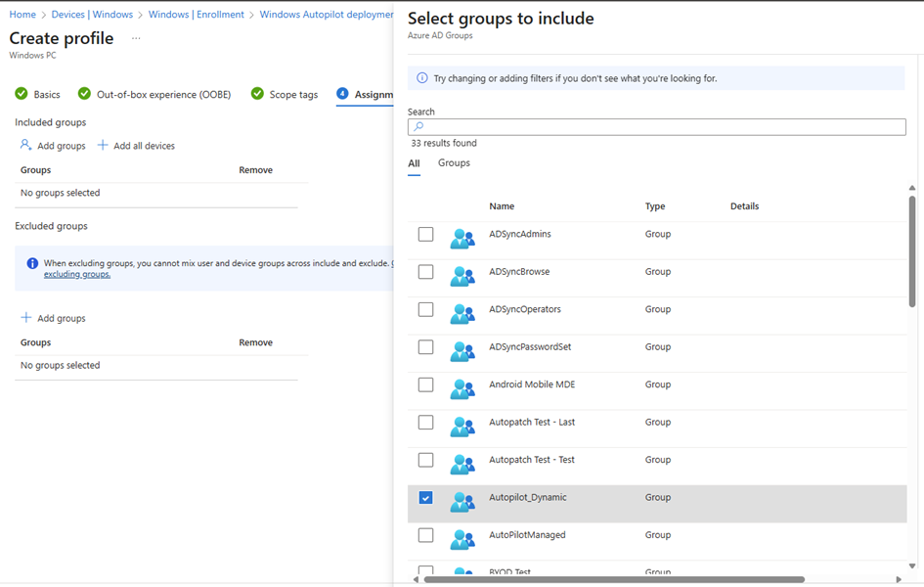Check the ADSyncBrowse group checkbox
This screenshot has width=924, height=587.
(x=425, y=272)
